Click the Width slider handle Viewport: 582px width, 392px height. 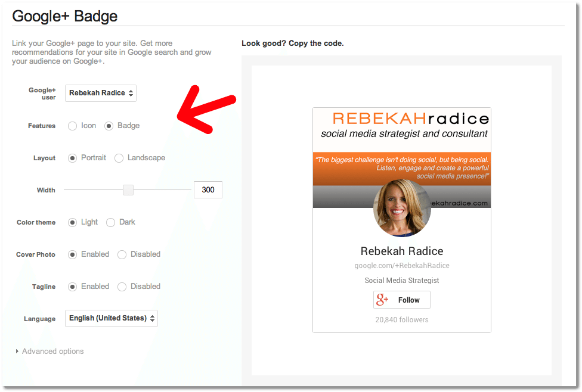pyautogui.click(x=128, y=190)
